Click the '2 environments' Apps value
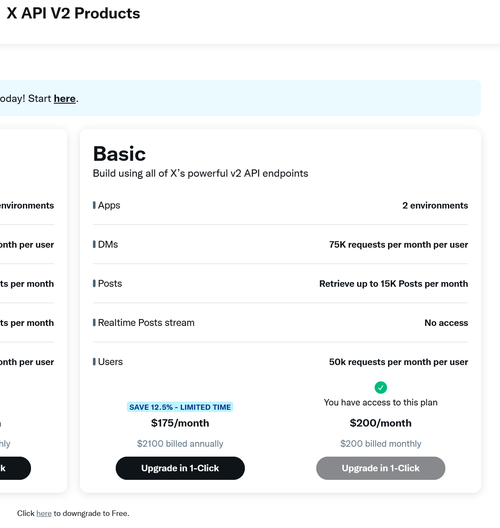 pyautogui.click(x=435, y=205)
